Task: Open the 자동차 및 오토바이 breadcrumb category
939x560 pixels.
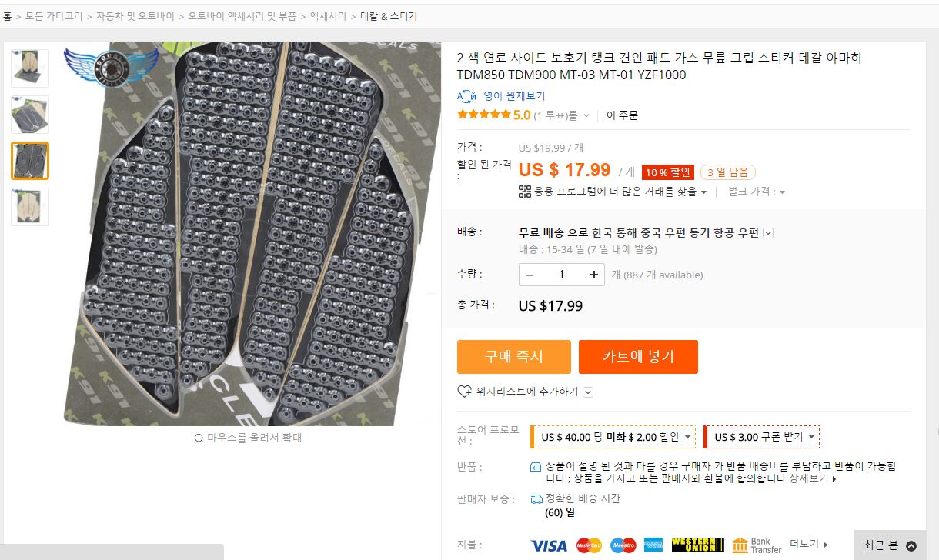Action: pyautogui.click(x=135, y=15)
